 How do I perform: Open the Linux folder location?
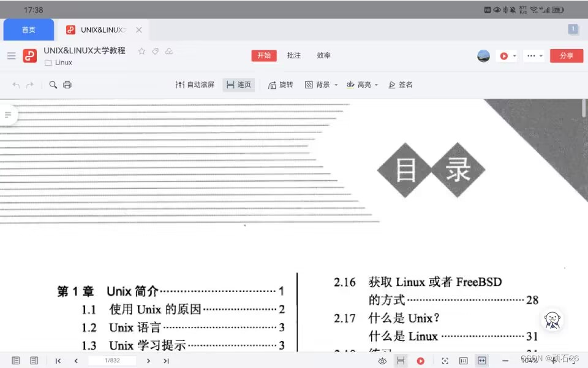[x=59, y=63]
